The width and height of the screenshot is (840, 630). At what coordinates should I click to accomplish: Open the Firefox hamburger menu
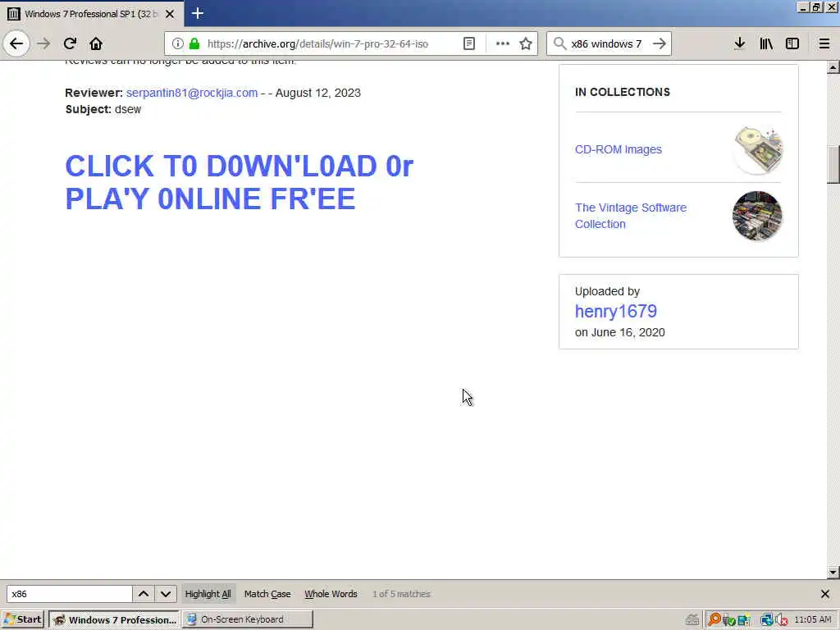[x=824, y=43]
